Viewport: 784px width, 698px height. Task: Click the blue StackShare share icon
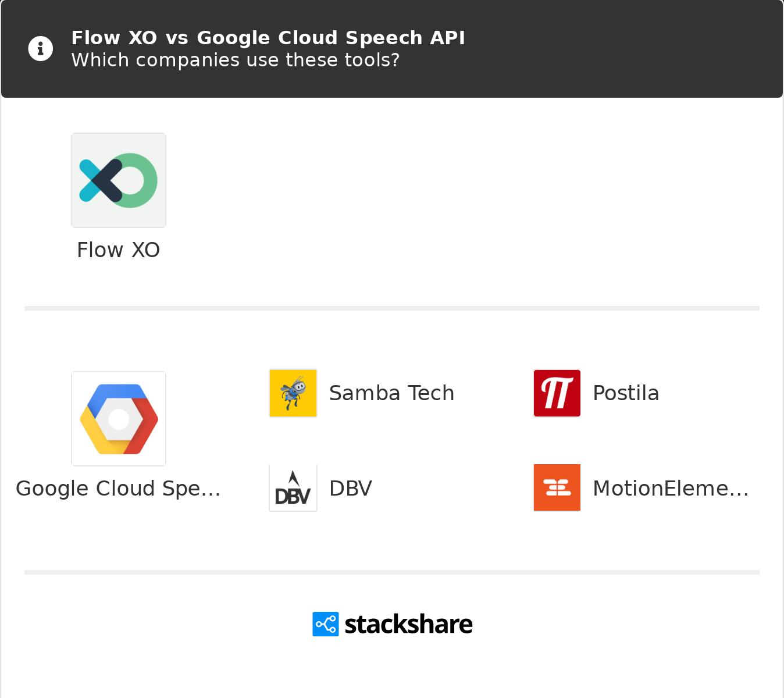[326, 624]
